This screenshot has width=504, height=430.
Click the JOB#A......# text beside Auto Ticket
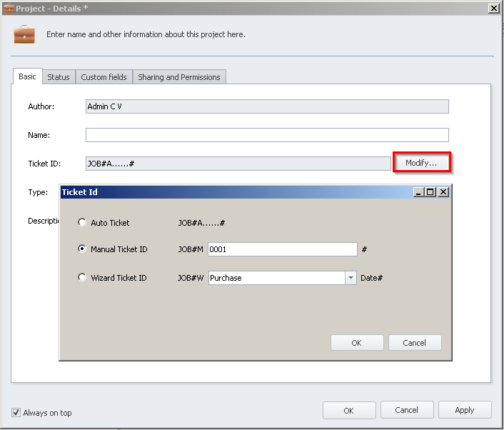(201, 223)
